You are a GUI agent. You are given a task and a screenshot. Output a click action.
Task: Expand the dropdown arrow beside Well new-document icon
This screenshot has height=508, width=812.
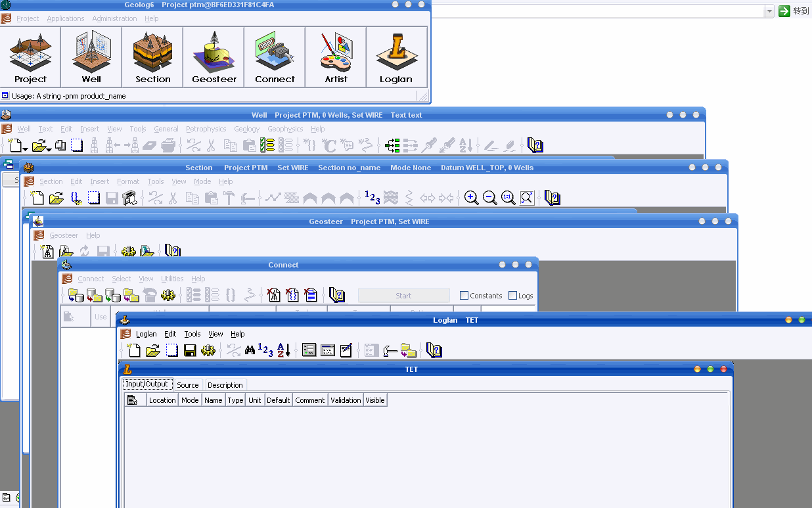[x=26, y=149]
